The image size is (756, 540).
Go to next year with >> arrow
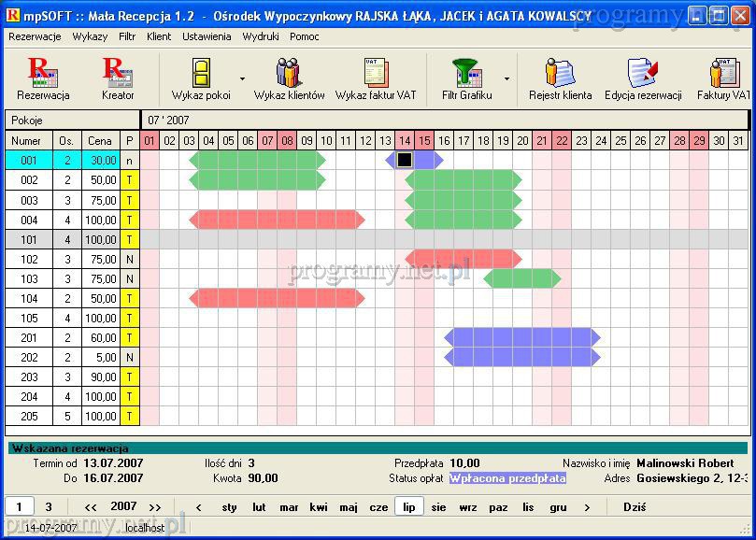point(155,507)
